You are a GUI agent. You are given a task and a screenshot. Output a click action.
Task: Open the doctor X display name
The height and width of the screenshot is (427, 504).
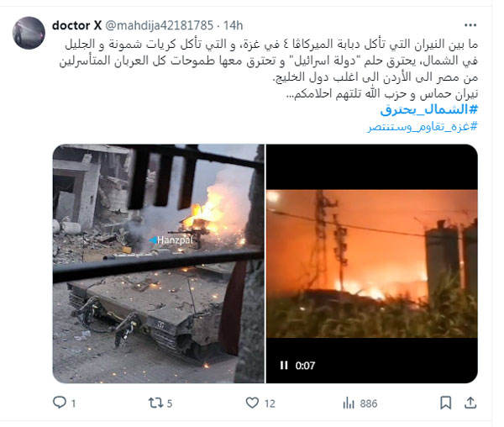click(76, 25)
